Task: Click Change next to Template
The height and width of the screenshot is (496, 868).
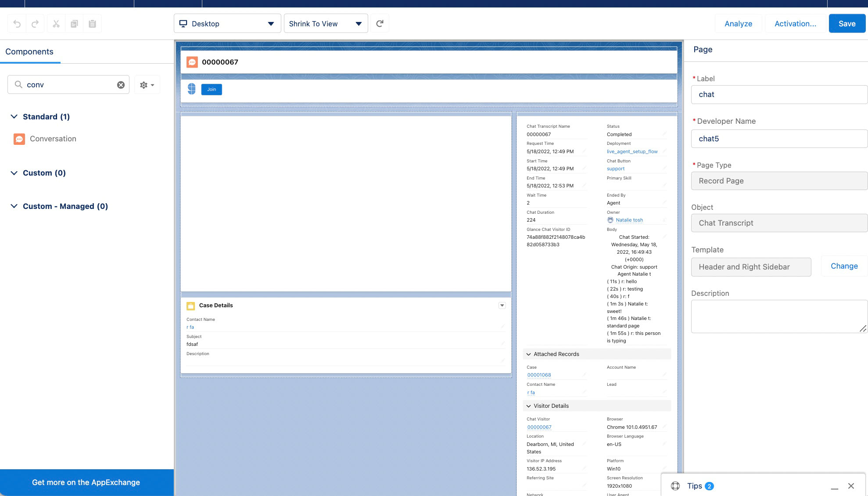Action: pyautogui.click(x=844, y=266)
